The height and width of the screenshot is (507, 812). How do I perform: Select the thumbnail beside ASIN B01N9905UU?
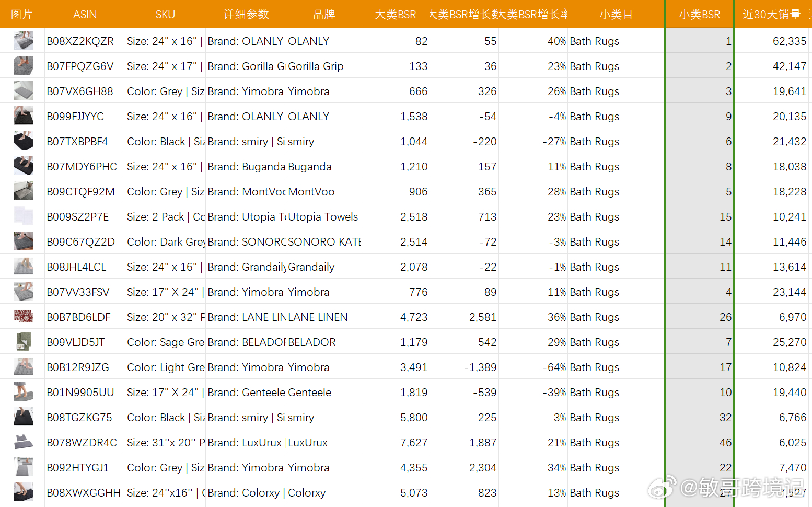pyautogui.click(x=24, y=392)
